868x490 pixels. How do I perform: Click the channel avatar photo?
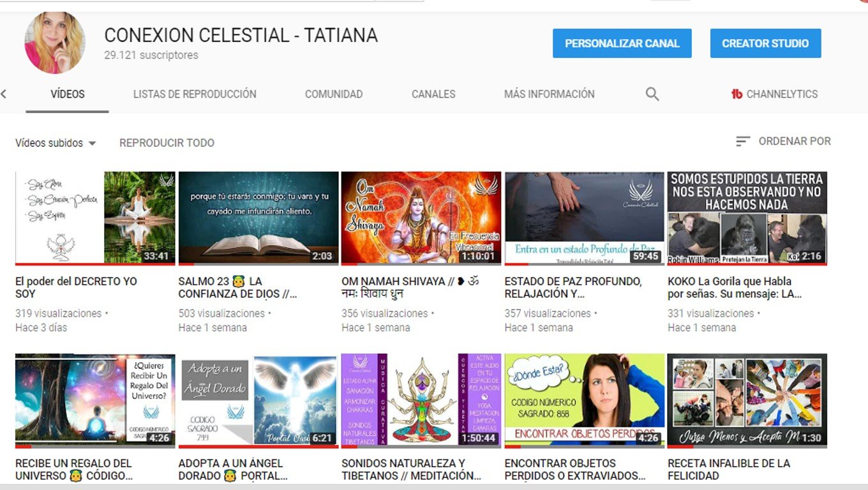(55, 43)
